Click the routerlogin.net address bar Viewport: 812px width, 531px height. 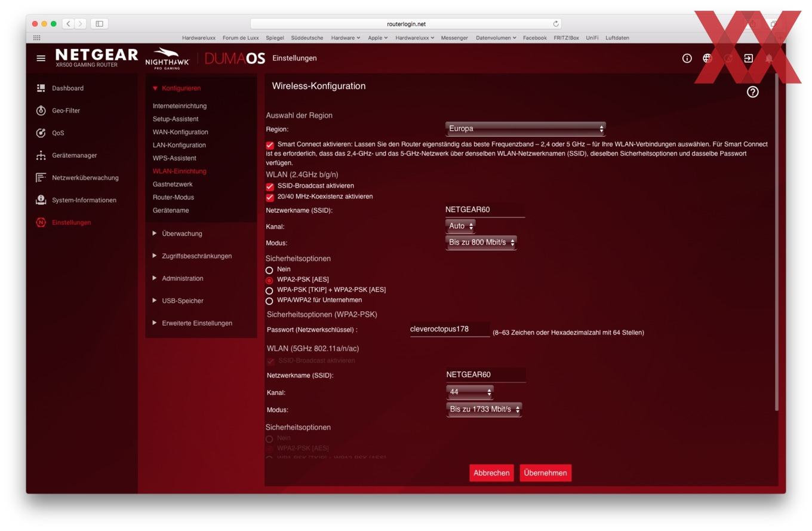[x=406, y=24]
